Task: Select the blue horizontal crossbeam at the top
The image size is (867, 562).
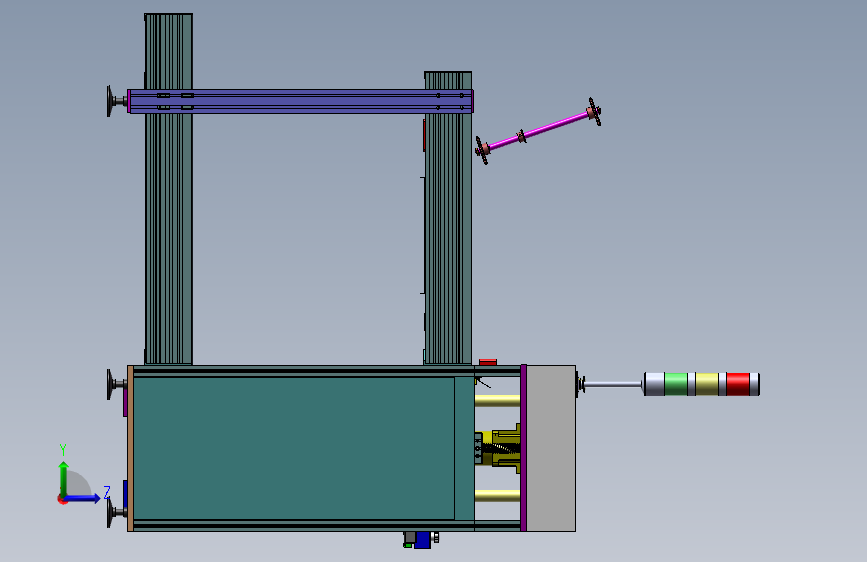Action: click(300, 101)
